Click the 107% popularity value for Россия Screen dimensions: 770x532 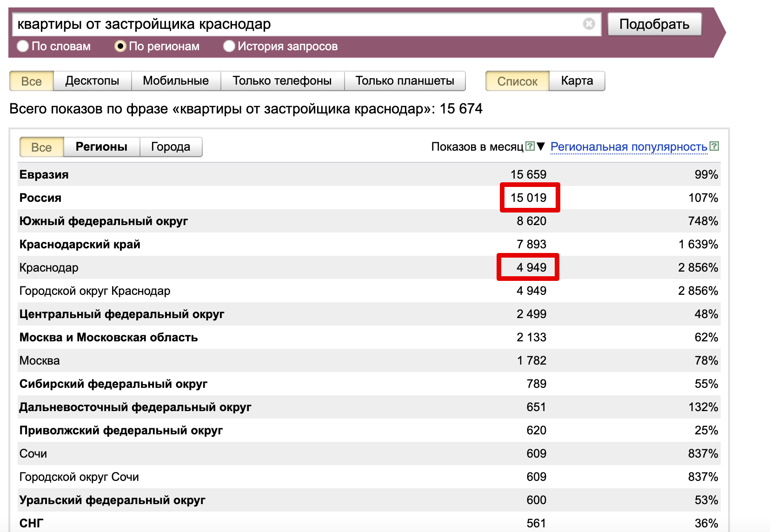tap(703, 198)
